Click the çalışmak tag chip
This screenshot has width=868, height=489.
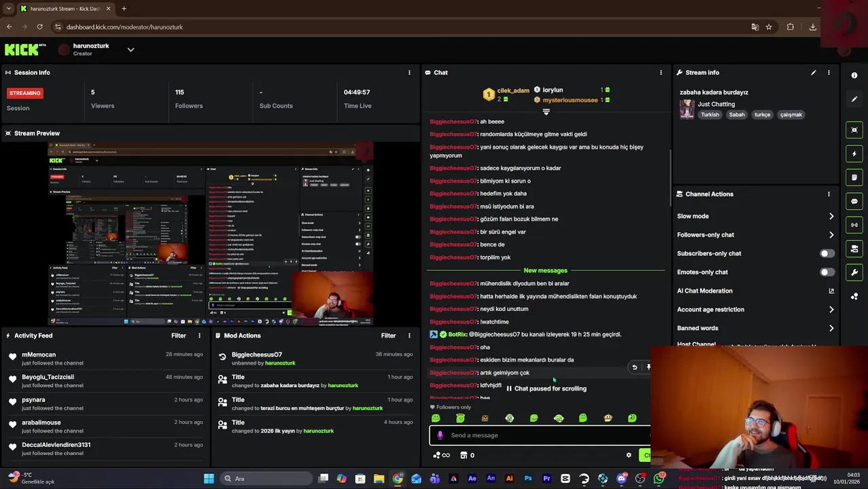791,115
